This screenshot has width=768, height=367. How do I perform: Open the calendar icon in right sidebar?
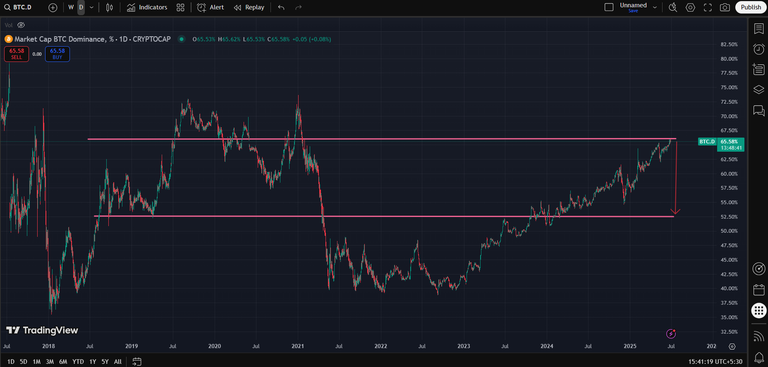tap(758, 290)
